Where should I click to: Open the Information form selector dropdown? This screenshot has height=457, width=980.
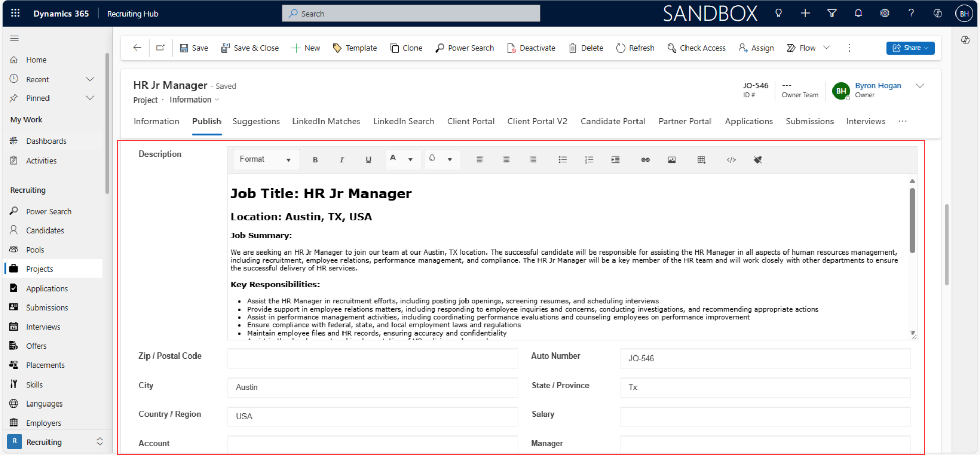(x=194, y=99)
